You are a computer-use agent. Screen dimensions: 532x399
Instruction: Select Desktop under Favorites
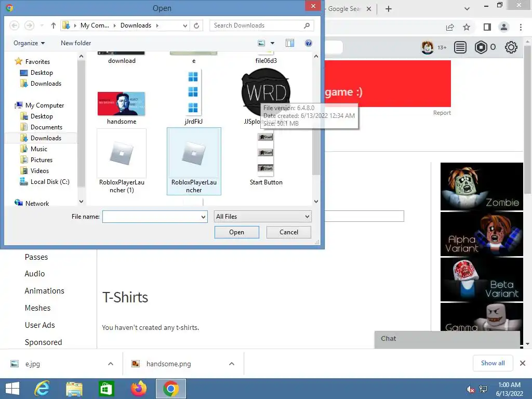pyautogui.click(x=42, y=73)
